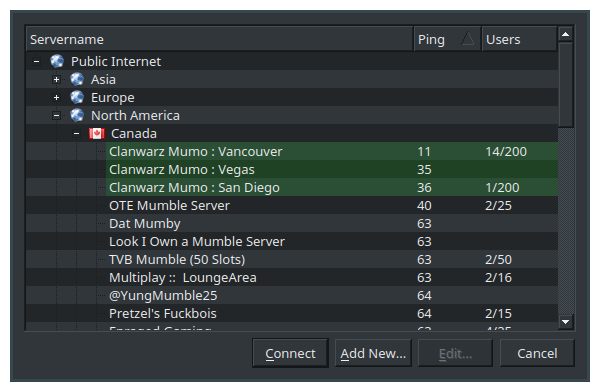Click the Canada flag icon
The image size is (600, 392).
coord(97,133)
